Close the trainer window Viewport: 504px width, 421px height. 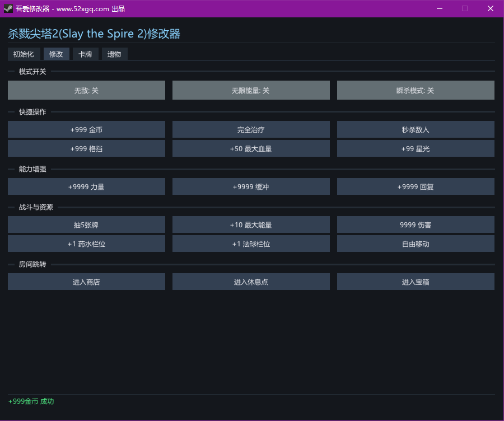coord(490,8)
